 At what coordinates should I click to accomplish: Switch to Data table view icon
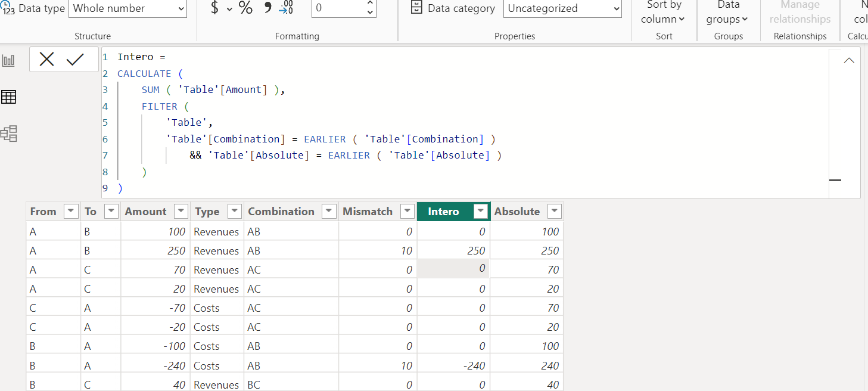(9, 97)
